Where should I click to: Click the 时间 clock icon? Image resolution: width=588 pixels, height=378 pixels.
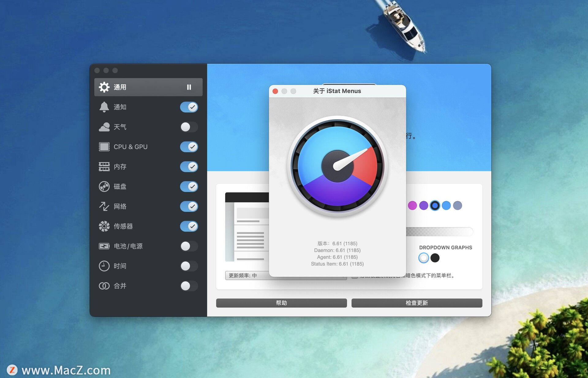click(x=104, y=266)
